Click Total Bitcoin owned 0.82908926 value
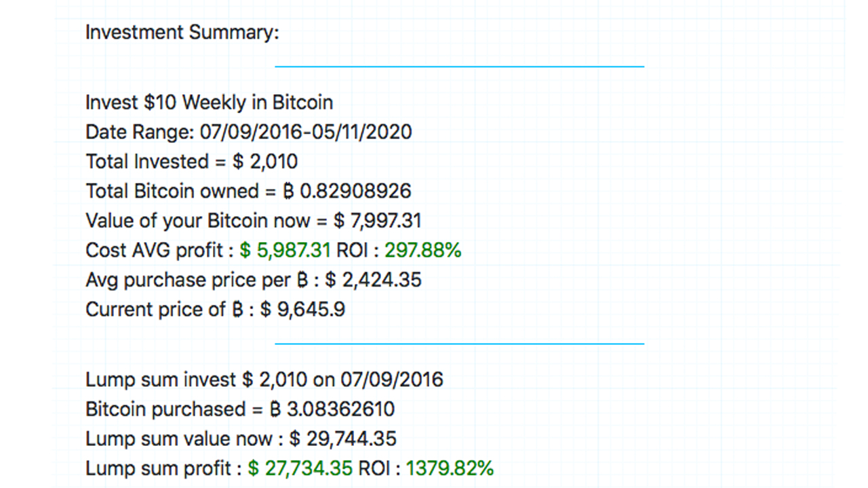The height and width of the screenshot is (488, 868). pos(355,190)
